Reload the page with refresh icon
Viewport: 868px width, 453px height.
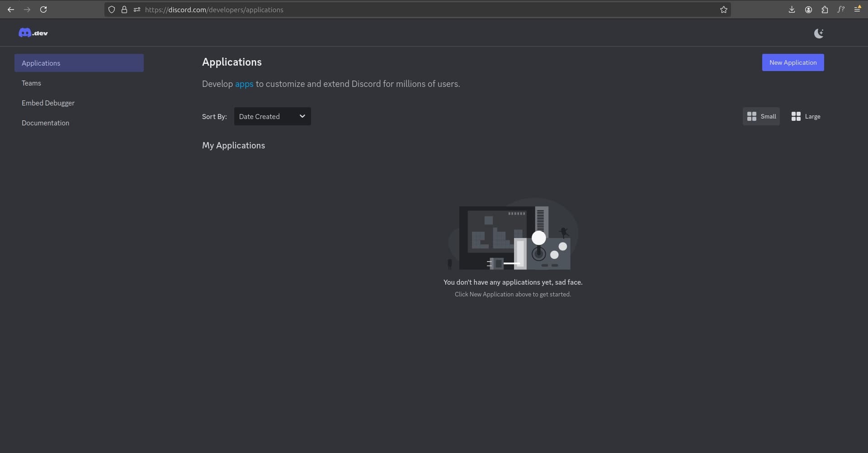(43, 10)
